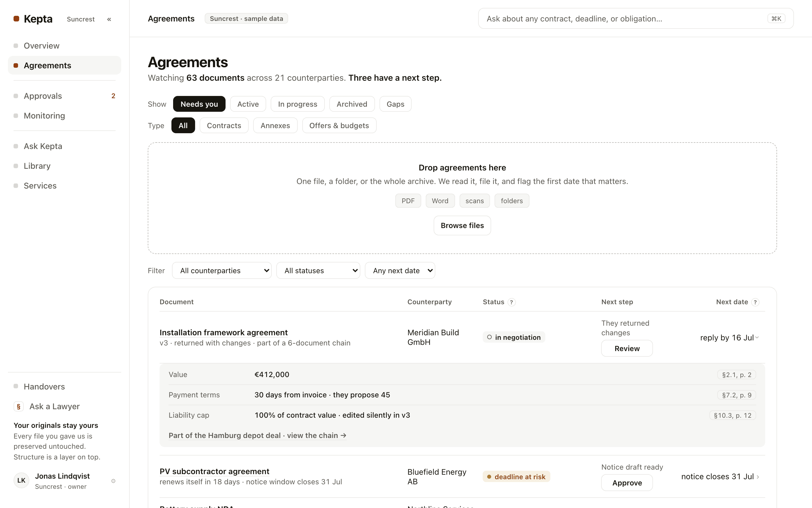Click the in negotiation status badge
The image size is (812, 508).
(514, 337)
